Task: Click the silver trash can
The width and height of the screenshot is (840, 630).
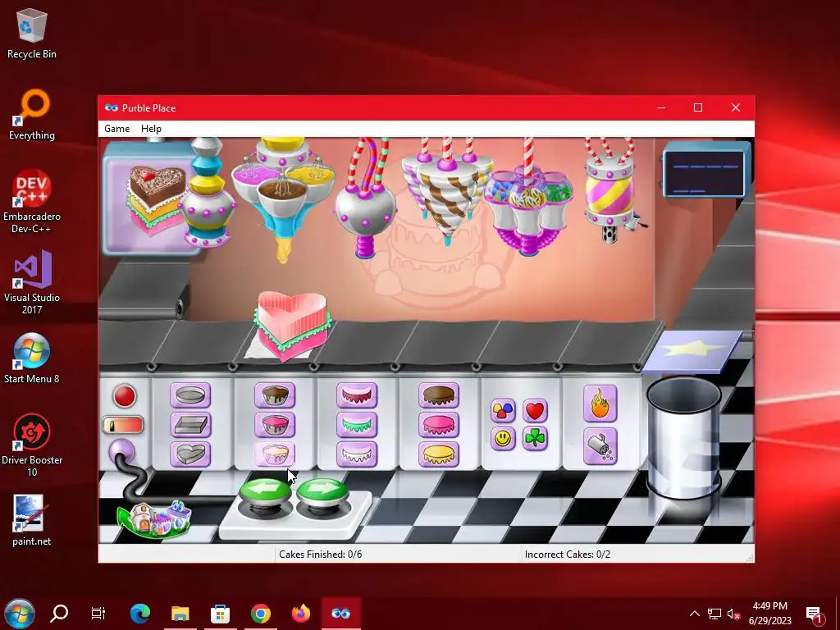Action: (683, 438)
